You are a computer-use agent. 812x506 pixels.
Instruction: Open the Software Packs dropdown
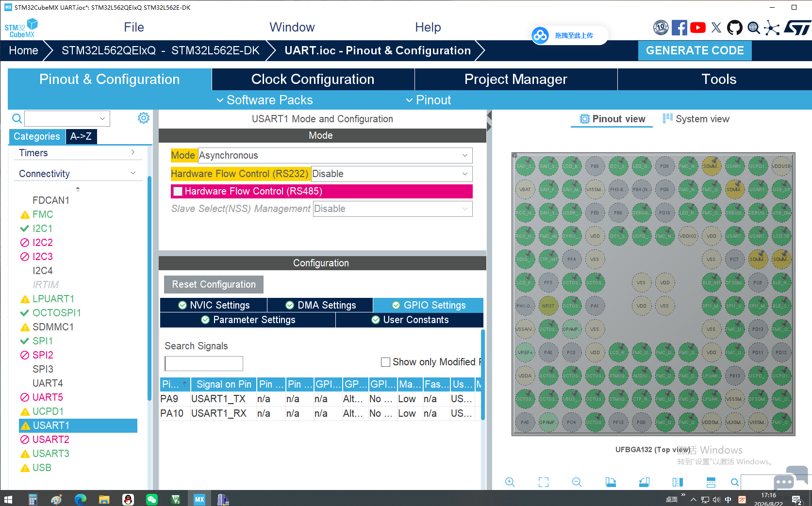265,100
